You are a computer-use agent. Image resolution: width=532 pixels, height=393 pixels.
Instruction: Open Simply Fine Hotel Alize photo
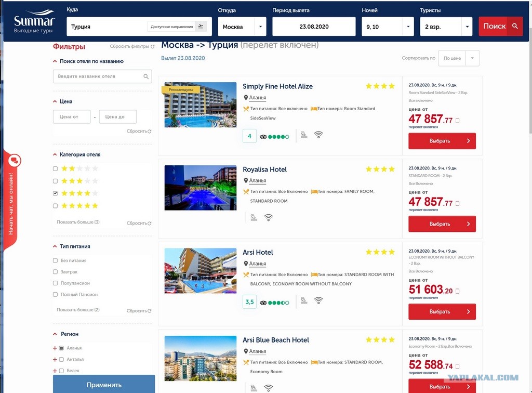click(201, 104)
